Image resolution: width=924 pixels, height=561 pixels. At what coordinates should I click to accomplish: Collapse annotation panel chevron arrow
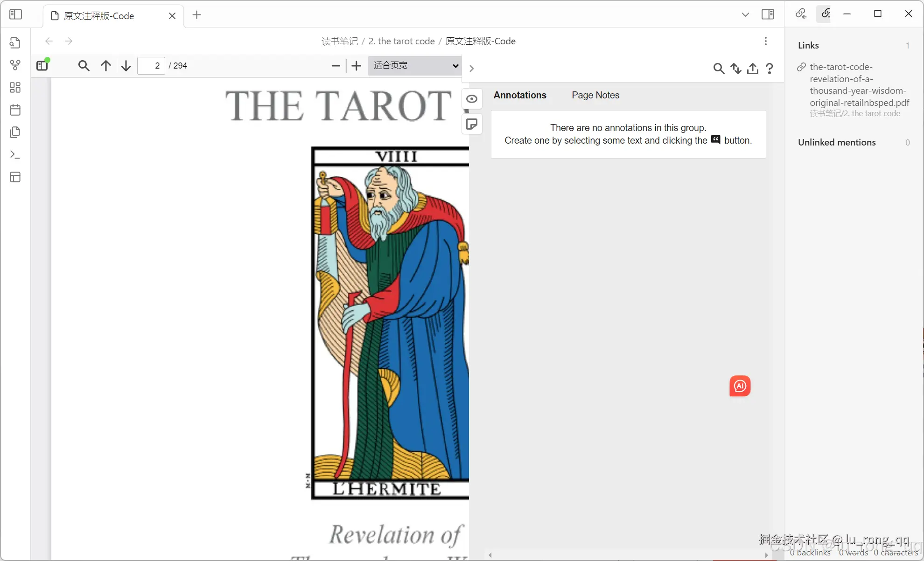click(472, 69)
